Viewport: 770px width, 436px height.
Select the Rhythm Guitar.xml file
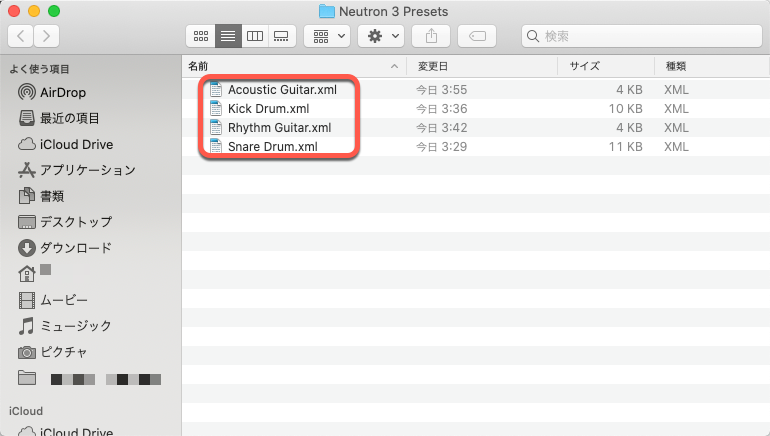[x=279, y=128]
